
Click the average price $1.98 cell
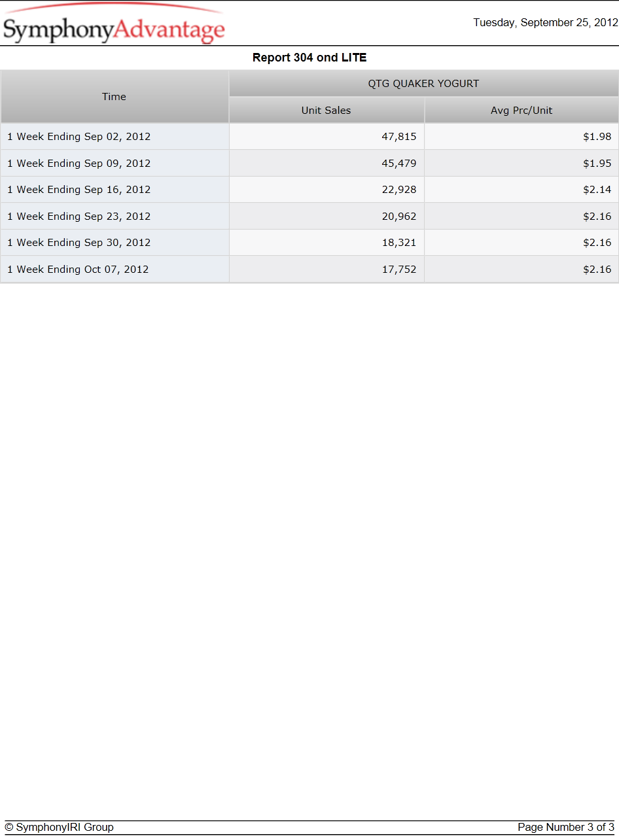coord(522,137)
